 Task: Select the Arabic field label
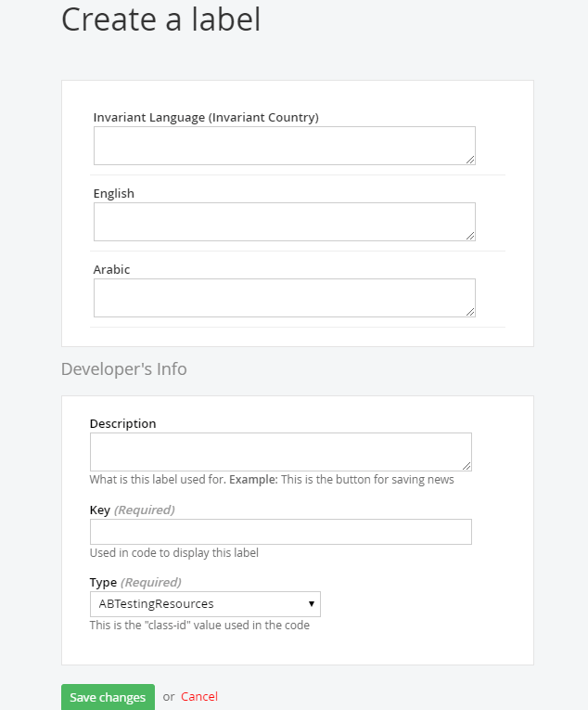tap(112, 270)
